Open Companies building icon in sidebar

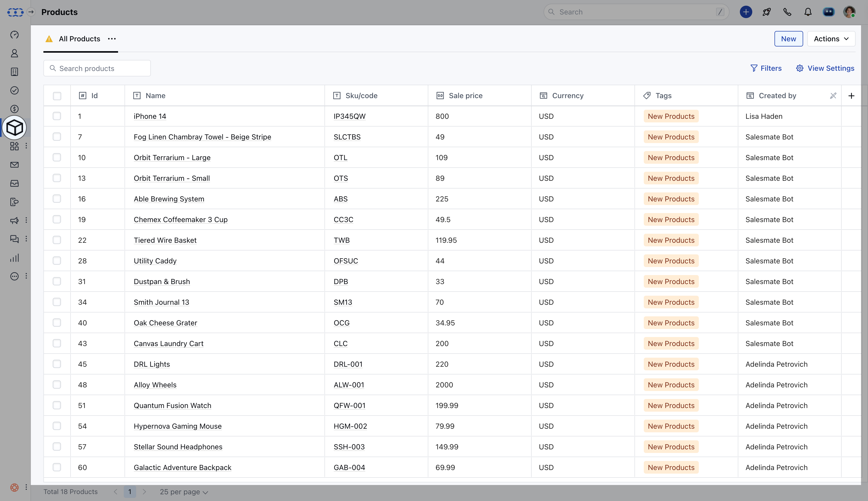pos(14,72)
